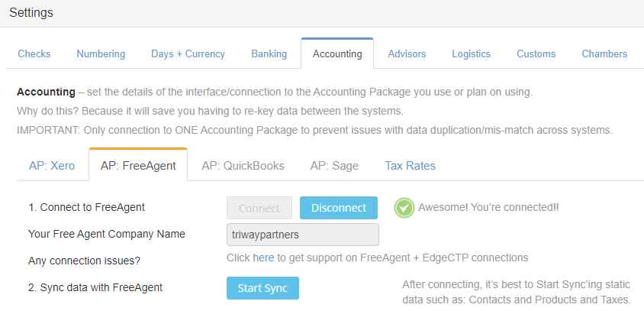
Task: Open the Advisors tab
Action: tap(407, 54)
